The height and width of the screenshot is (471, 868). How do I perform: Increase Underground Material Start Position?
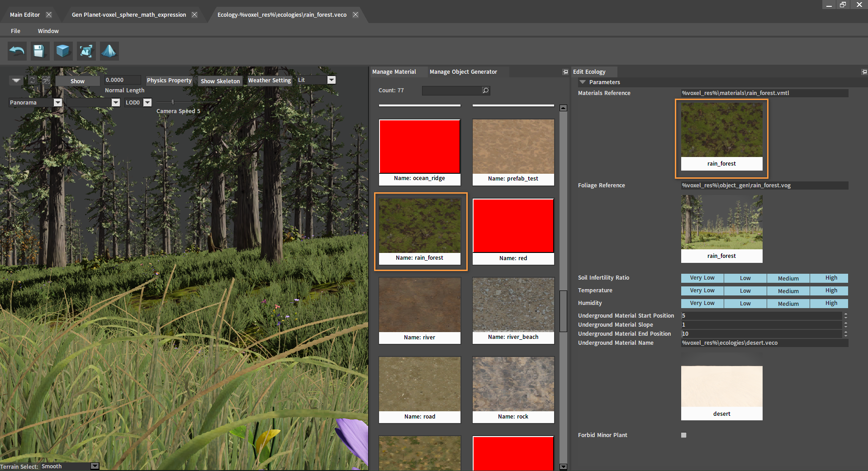click(845, 314)
